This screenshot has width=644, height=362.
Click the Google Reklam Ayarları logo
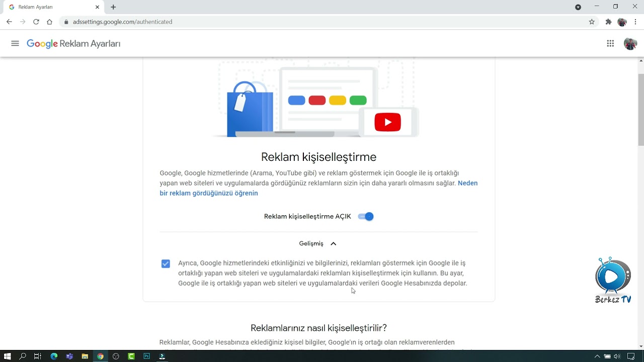[73, 44]
